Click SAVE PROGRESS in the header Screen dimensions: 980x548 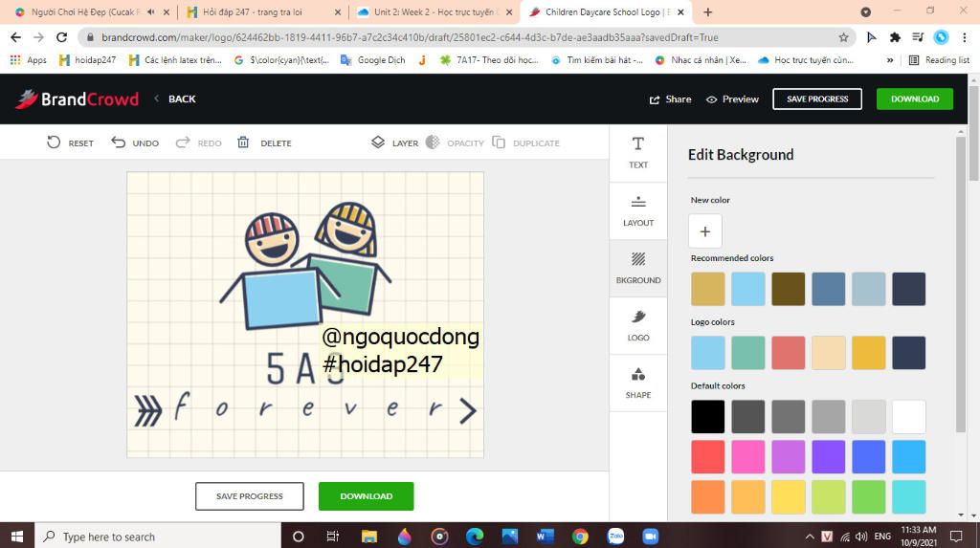pyautogui.click(x=817, y=99)
